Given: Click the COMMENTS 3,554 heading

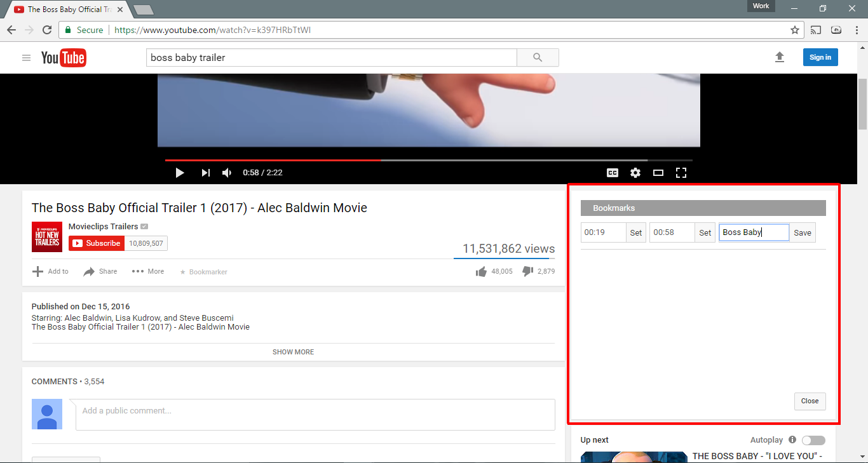Looking at the screenshot, I should (x=68, y=382).
